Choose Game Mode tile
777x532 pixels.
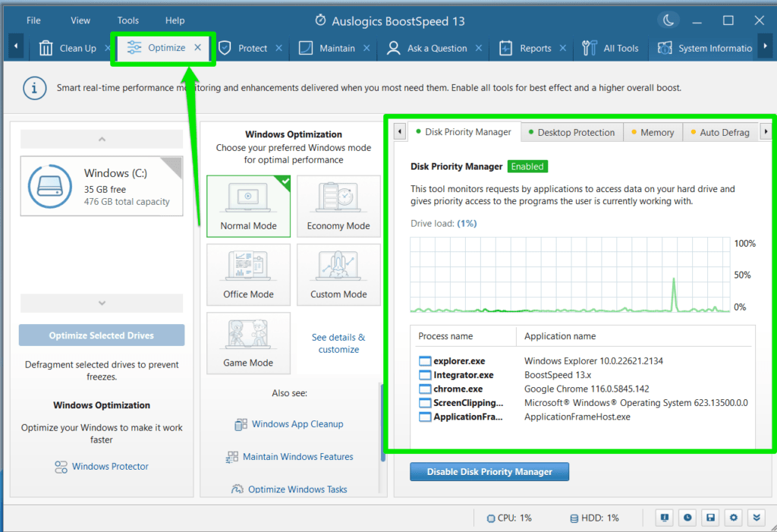pos(248,343)
